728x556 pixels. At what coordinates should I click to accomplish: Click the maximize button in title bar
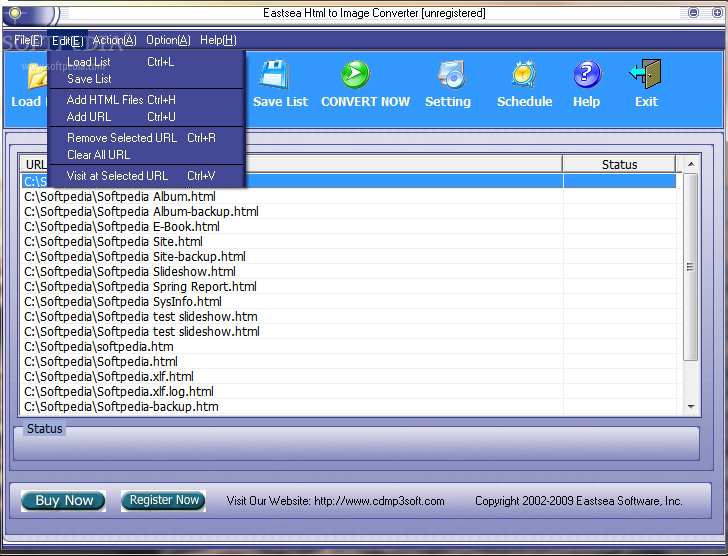coord(717,13)
